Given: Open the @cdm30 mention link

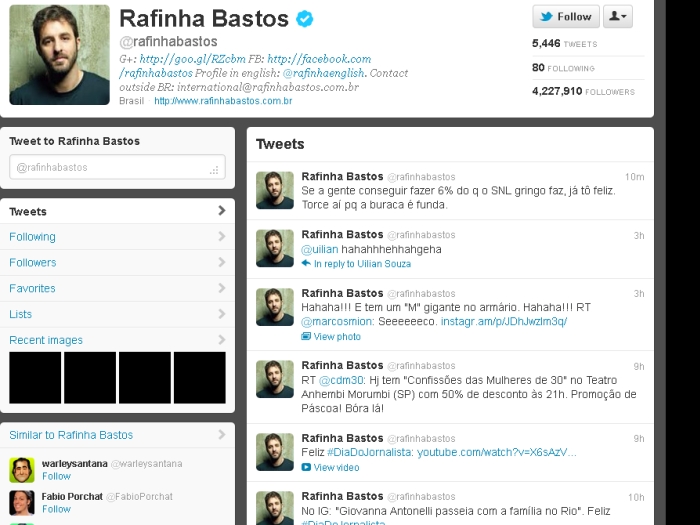Looking at the screenshot, I should 342,380.
